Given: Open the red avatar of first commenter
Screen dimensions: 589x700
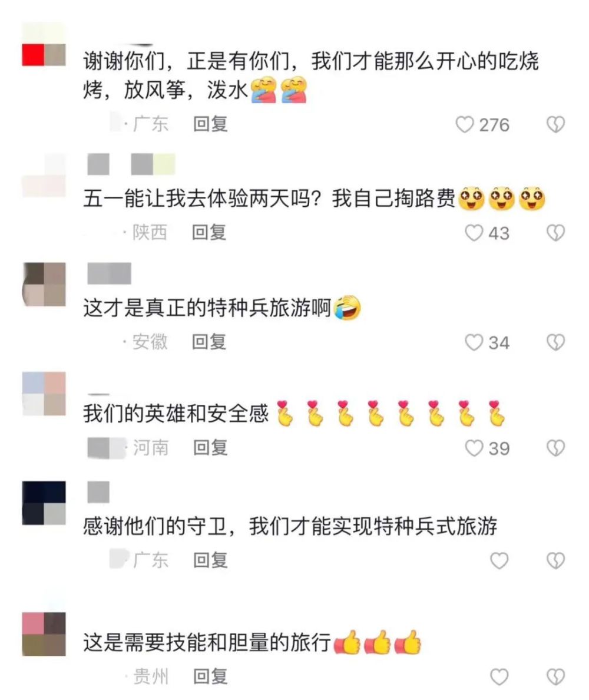Looking at the screenshot, I should [x=44, y=44].
